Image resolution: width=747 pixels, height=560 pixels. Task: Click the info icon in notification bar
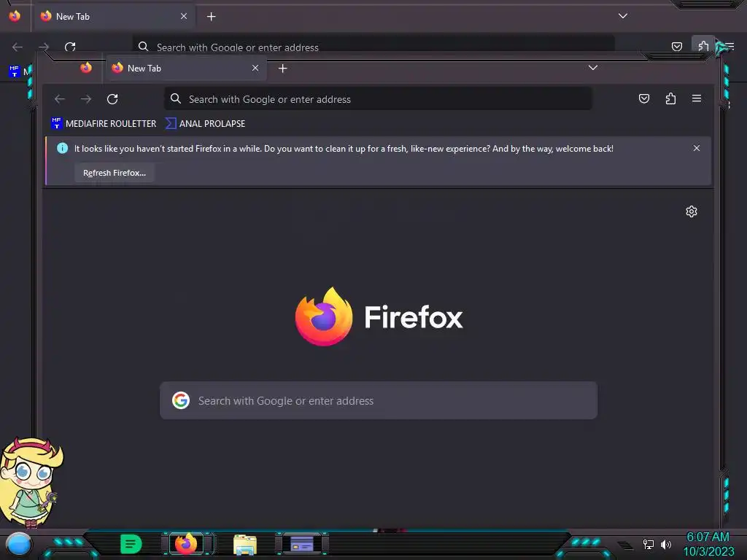[x=63, y=148]
